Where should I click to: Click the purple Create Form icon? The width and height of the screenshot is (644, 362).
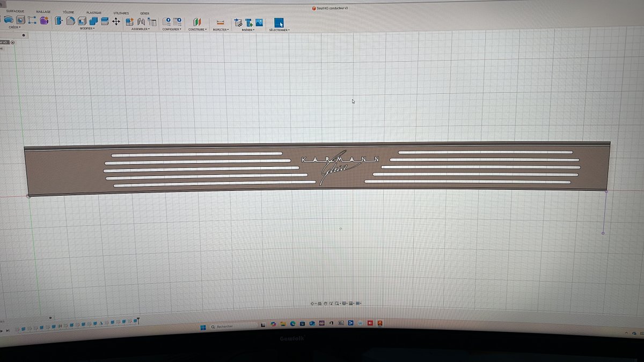point(44,20)
